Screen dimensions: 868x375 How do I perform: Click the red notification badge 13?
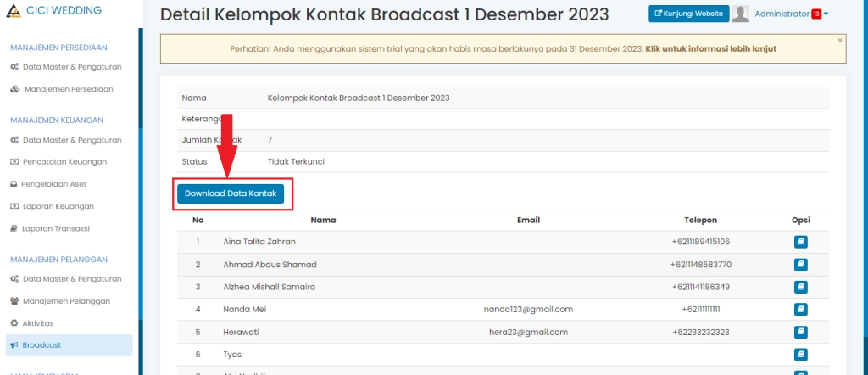click(816, 14)
